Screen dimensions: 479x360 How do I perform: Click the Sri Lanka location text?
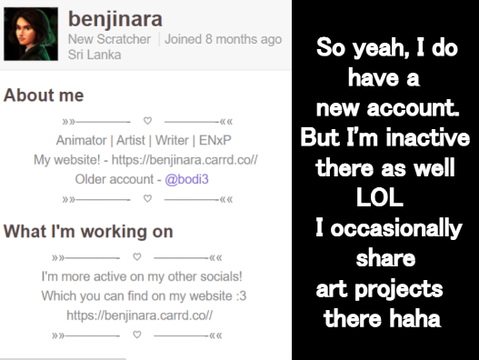tap(95, 55)
